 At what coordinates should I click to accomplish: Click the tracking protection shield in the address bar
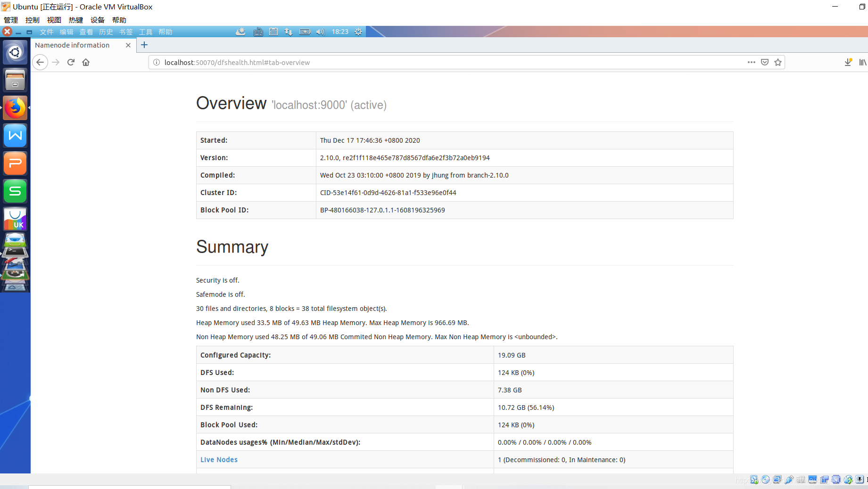(764, 62)
